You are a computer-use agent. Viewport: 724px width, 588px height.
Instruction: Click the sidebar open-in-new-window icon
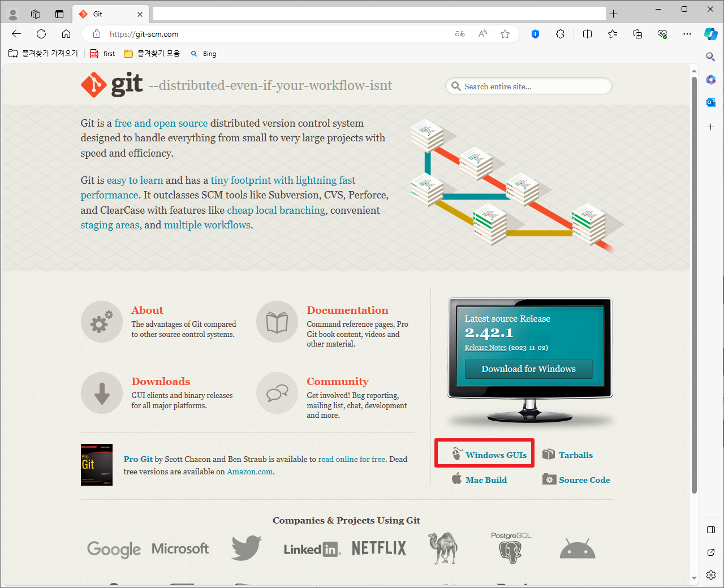coord(711,552)
